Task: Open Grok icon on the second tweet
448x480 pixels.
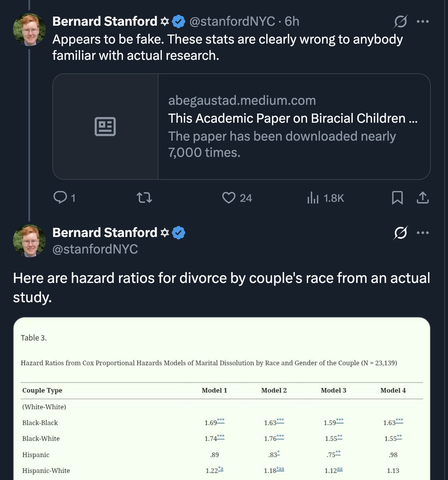Action: coord(400,233)
